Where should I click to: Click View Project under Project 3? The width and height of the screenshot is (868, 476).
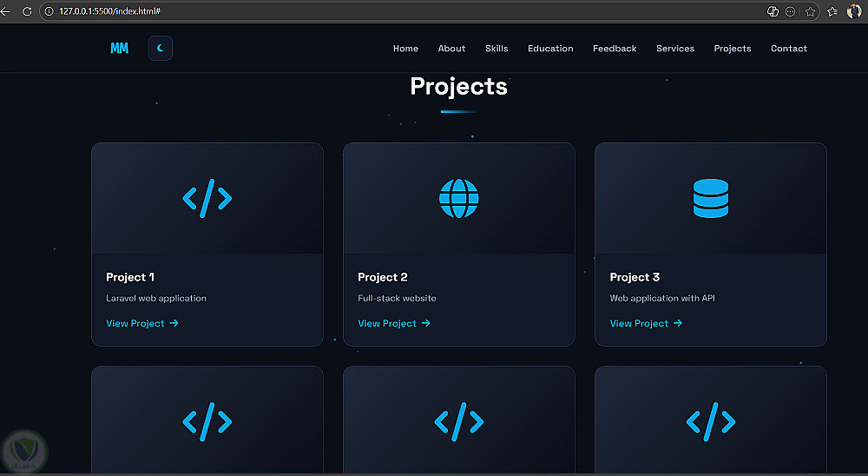click(646, 323)
